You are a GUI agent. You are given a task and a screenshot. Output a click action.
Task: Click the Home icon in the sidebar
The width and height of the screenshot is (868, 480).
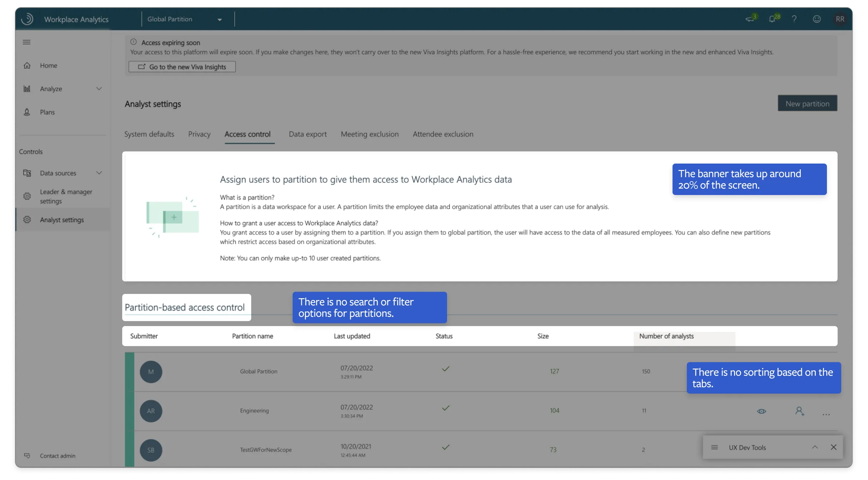click(27, 65)
